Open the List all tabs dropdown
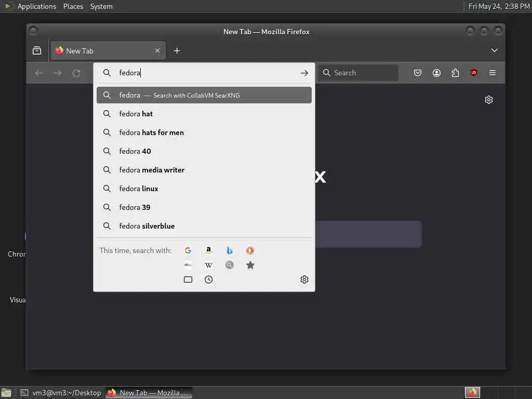Viewport: 532px width, 399px height. pyautogui.click(x=495, y=50)
